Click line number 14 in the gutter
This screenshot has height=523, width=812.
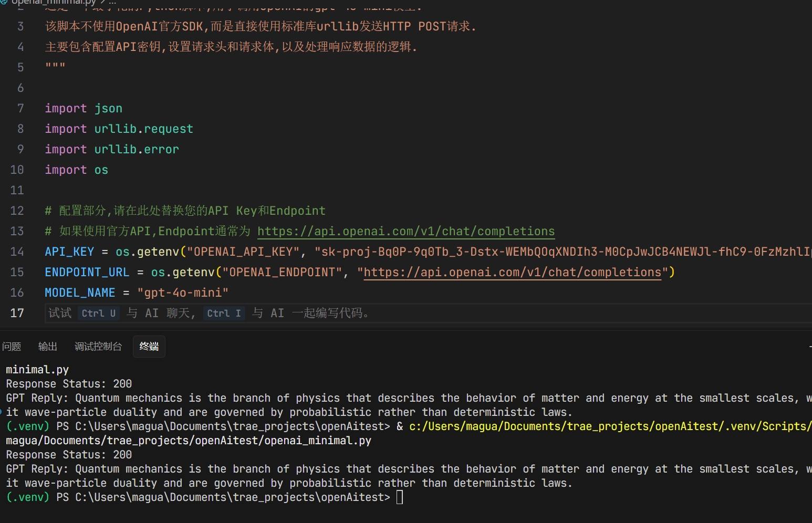tap(17, 252)
